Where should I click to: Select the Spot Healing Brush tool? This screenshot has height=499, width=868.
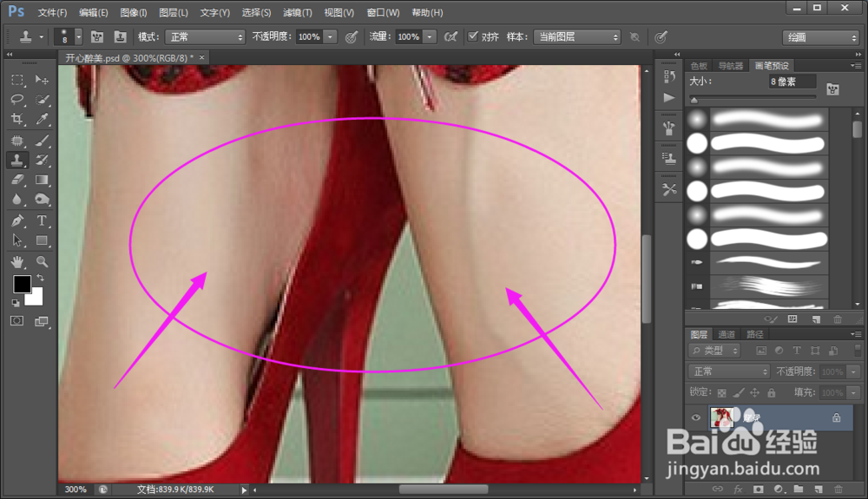pos(17,141)
